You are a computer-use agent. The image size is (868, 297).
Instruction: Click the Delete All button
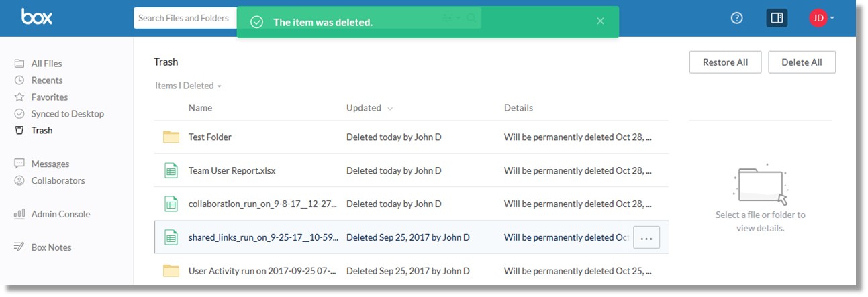pos(802,62)
